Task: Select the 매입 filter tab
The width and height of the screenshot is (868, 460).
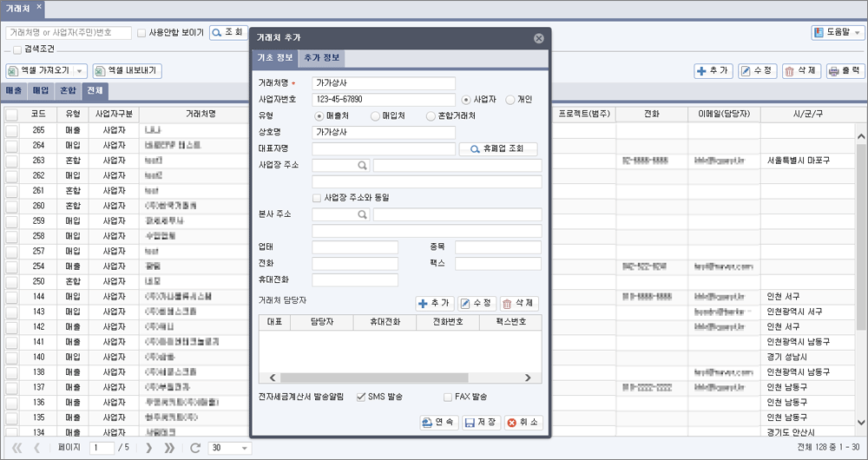Action: click(41, 91)
